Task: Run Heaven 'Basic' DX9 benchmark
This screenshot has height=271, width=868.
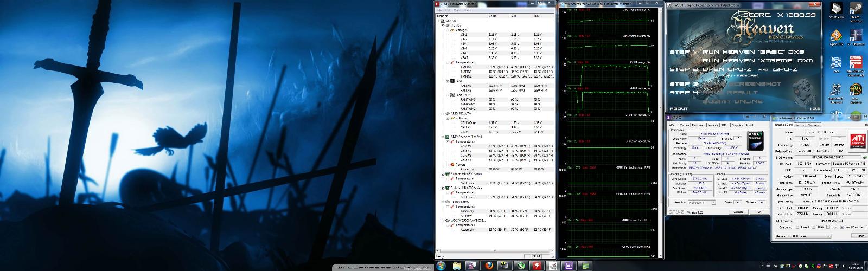Action: coord(754,52)
